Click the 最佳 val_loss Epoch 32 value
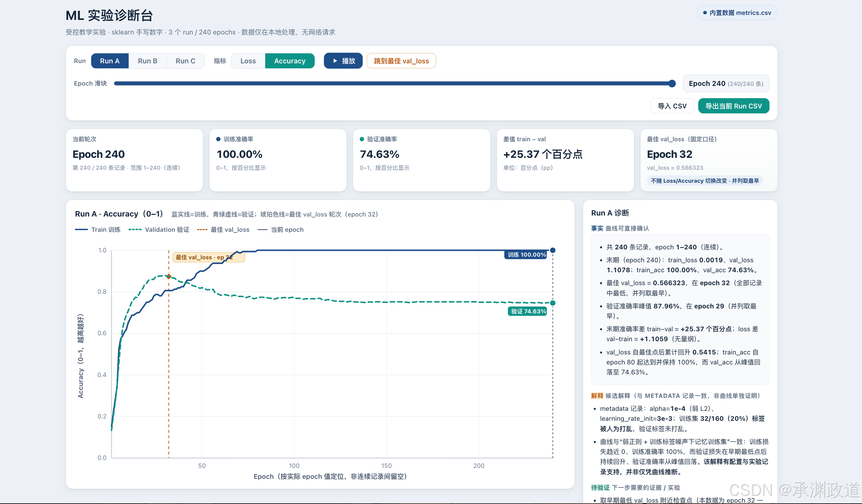 coord(669,154)
